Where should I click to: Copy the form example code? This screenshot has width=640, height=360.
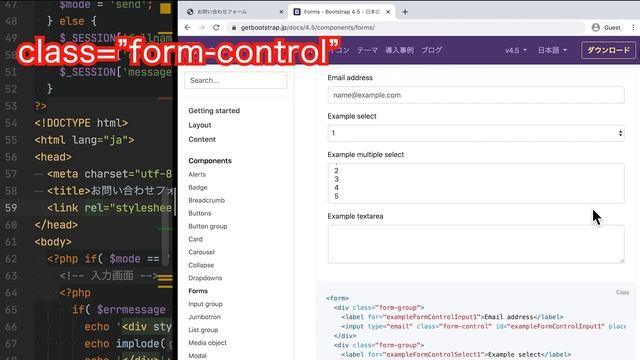pyautogui.click(x=622, y=292)
